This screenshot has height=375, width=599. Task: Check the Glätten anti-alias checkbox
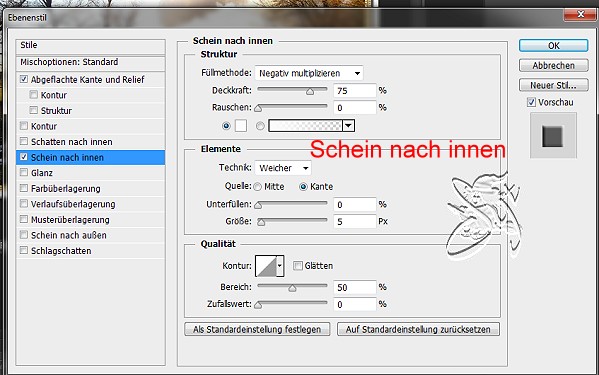(x=298, y=265)
